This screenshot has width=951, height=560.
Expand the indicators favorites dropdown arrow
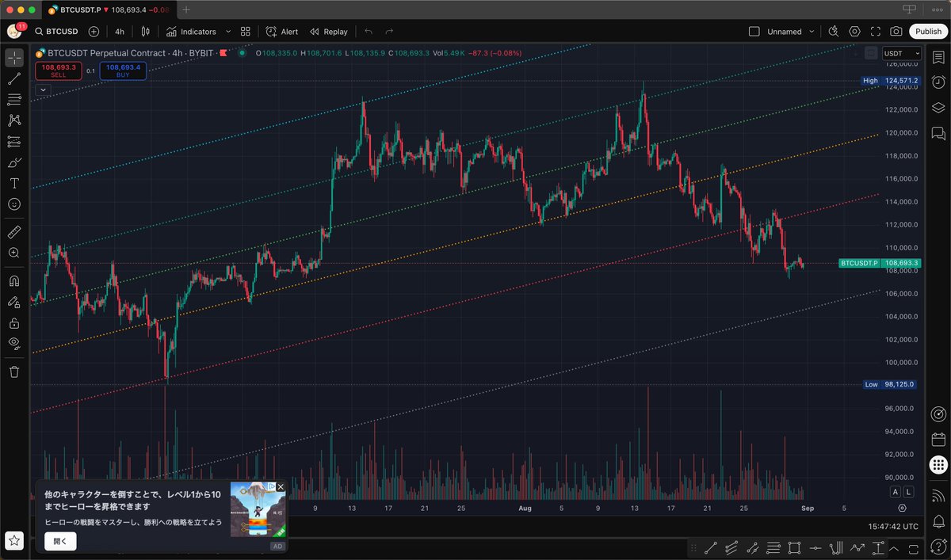pyautogui.click(x=228, y=32)
